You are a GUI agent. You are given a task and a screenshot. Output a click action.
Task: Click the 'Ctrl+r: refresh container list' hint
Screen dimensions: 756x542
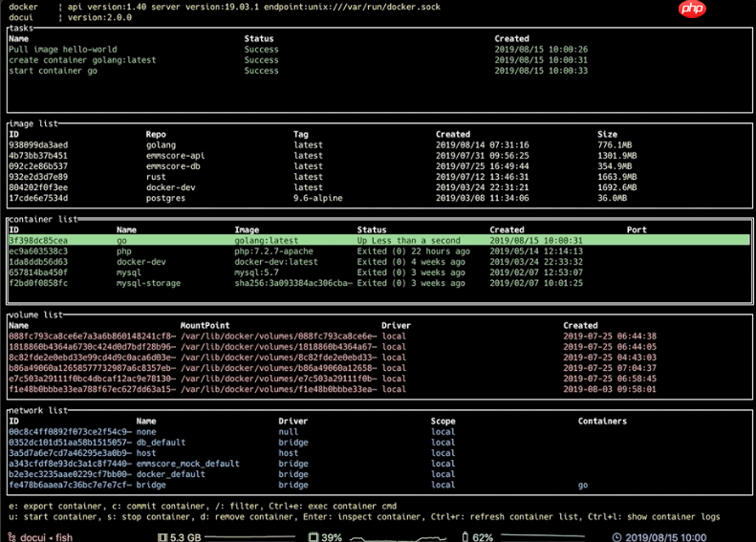505,516
